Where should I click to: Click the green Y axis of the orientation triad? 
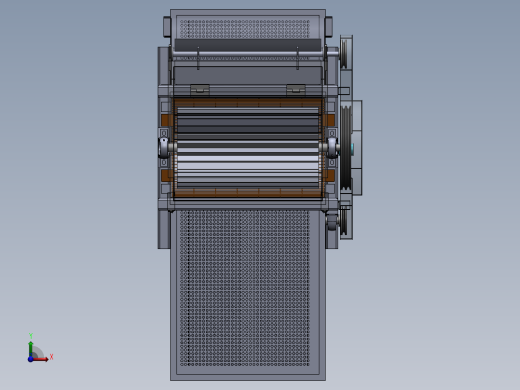pos(31,349)
